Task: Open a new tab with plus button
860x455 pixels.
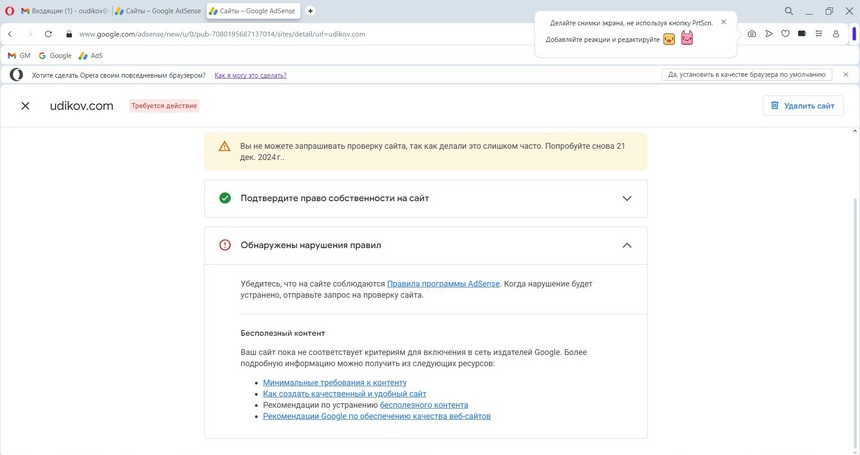Action: pos(310,11)
